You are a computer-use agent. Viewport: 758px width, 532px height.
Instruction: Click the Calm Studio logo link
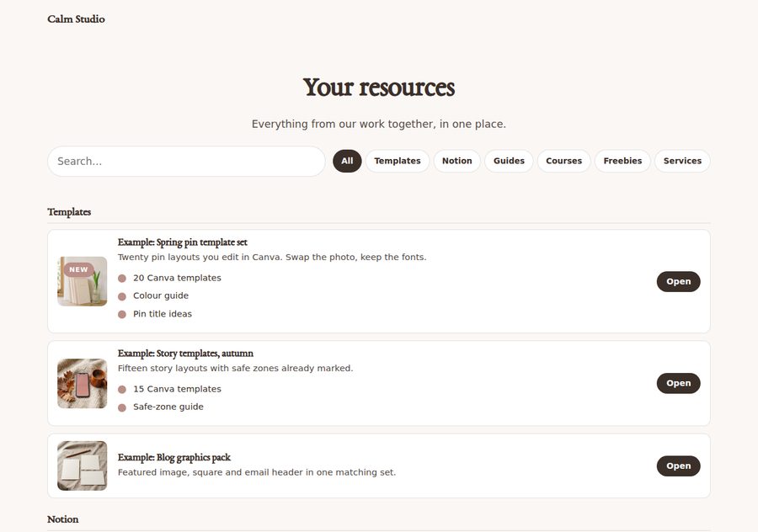tap(76, 19)
